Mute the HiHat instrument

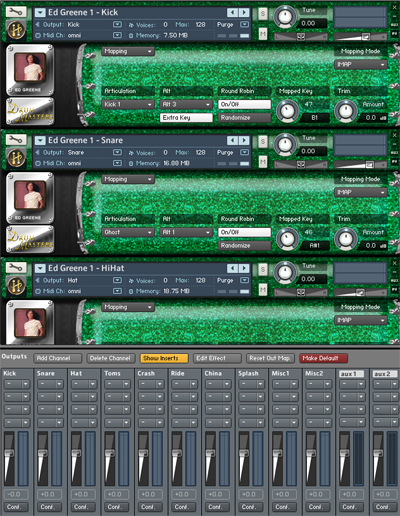pos(263,290)
